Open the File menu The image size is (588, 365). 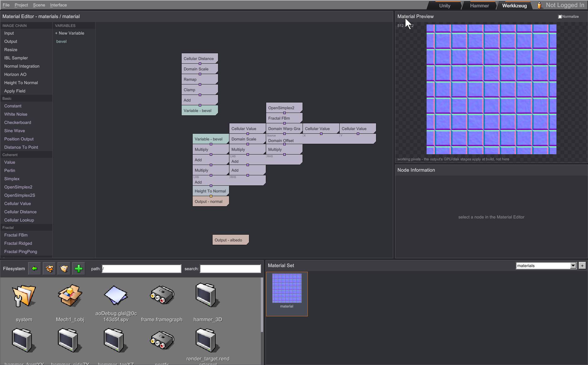(x=6, y=5)
